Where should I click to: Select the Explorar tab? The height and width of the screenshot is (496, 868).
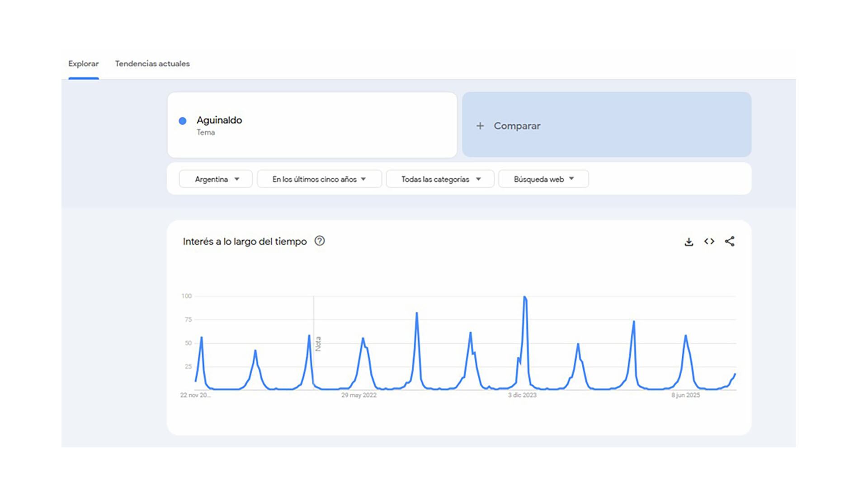point(84,64)
